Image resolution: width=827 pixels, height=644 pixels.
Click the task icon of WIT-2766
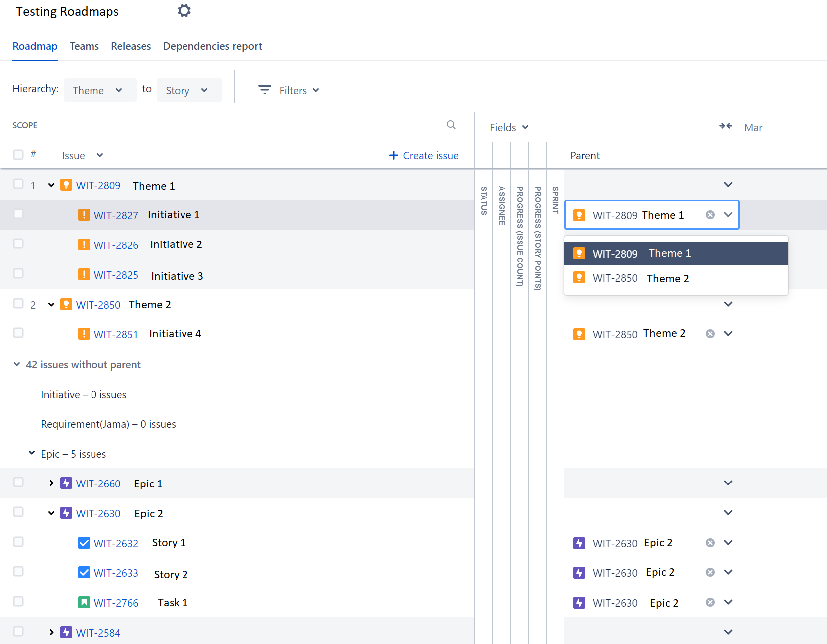[x=84, y=602]
